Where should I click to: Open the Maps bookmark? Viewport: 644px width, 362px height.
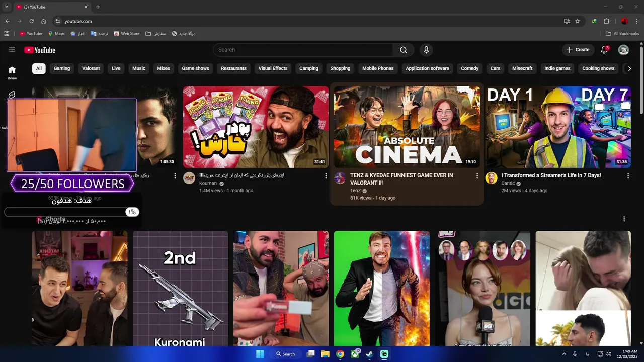pos(56,34)
